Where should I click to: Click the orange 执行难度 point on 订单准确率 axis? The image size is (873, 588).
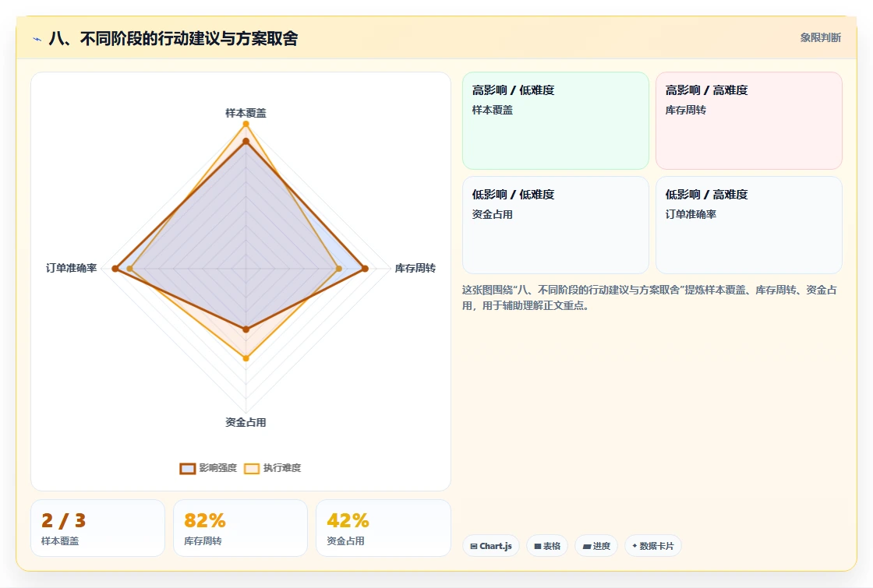pyautogui.click(x=129, y=269)
